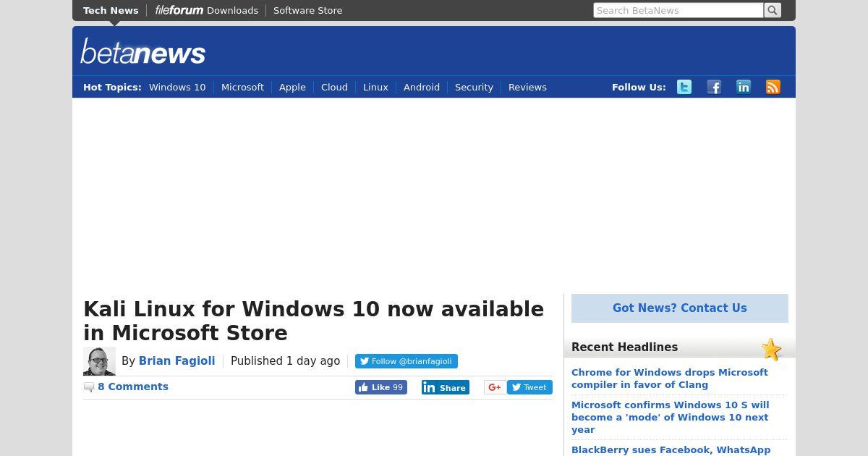Select the Tech News tab
Screen dimensions: 868x456
click(111, 10)
